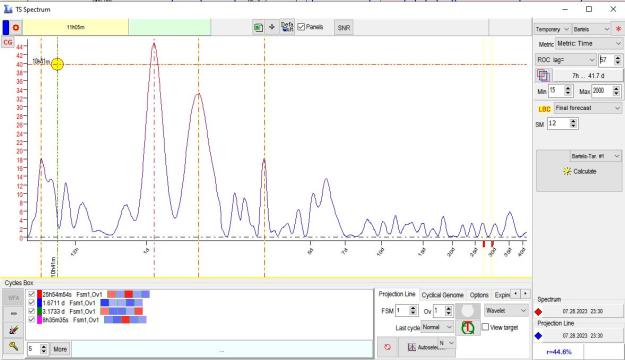Screen dimensions: 625x360
Task: Click magenta color swatch of 8h35m35s cycle
Action: 39,319
